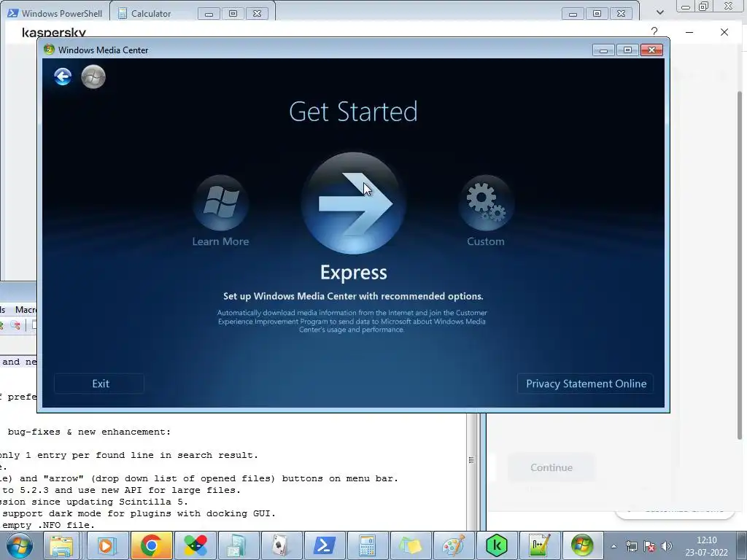Open Kaspersky help question mark

[654, 32]
